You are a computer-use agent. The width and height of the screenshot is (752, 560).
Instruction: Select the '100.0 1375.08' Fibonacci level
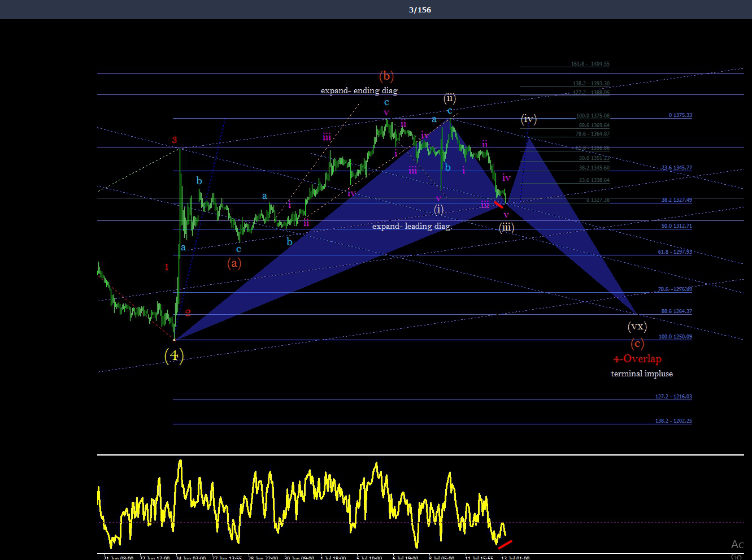coord(593,116)
